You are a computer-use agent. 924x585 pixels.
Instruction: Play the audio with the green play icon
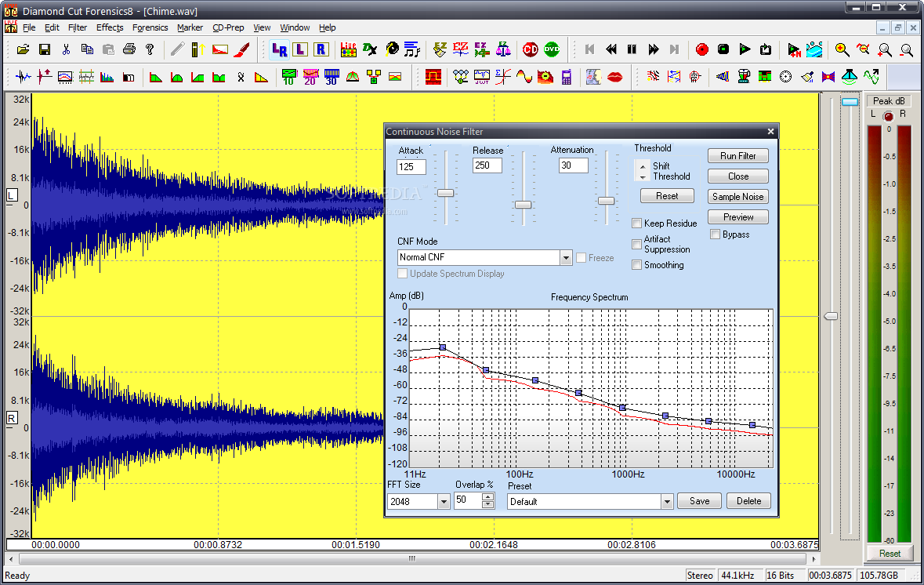(x=745, y=49)
